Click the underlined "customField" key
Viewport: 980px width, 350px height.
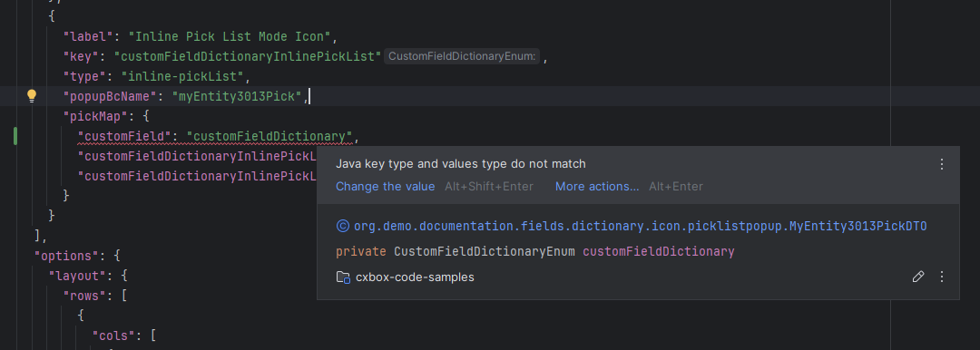124,136
